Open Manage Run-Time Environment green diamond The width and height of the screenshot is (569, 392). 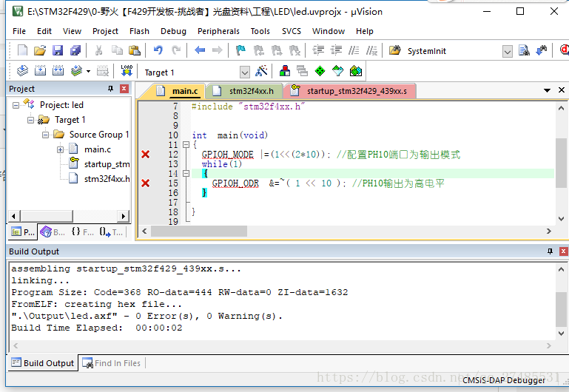coord(320,71)
